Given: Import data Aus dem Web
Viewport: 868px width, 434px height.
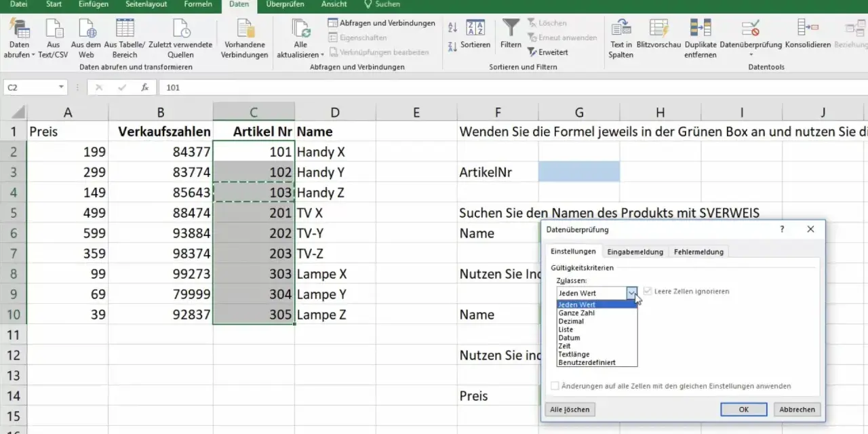Looking at the screenshot, I should pyautogui.click(x=86, y=39).
